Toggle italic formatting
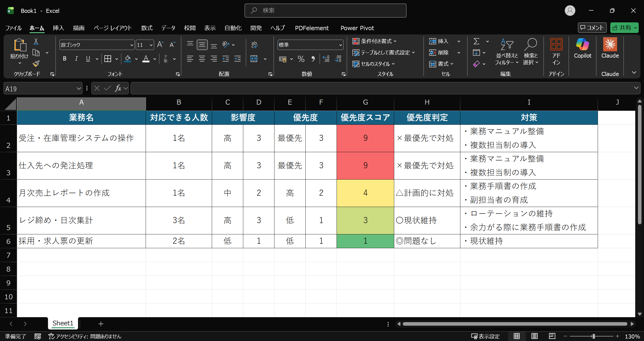 click(76, 59)
